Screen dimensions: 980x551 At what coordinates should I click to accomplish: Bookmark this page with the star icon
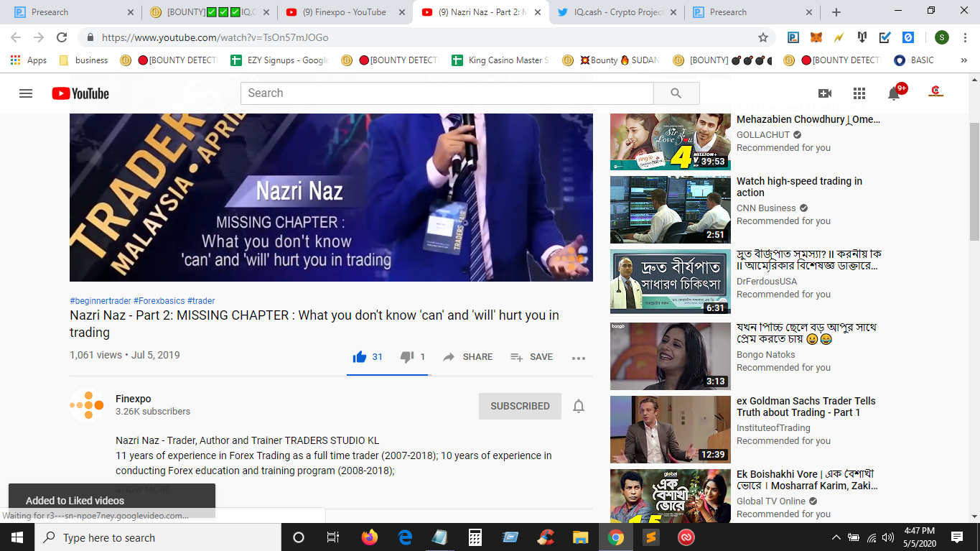tap(763, 37)
